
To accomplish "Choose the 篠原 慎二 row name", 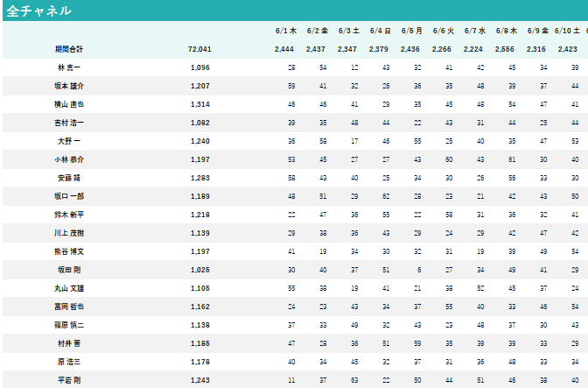I will coord(67,325).
